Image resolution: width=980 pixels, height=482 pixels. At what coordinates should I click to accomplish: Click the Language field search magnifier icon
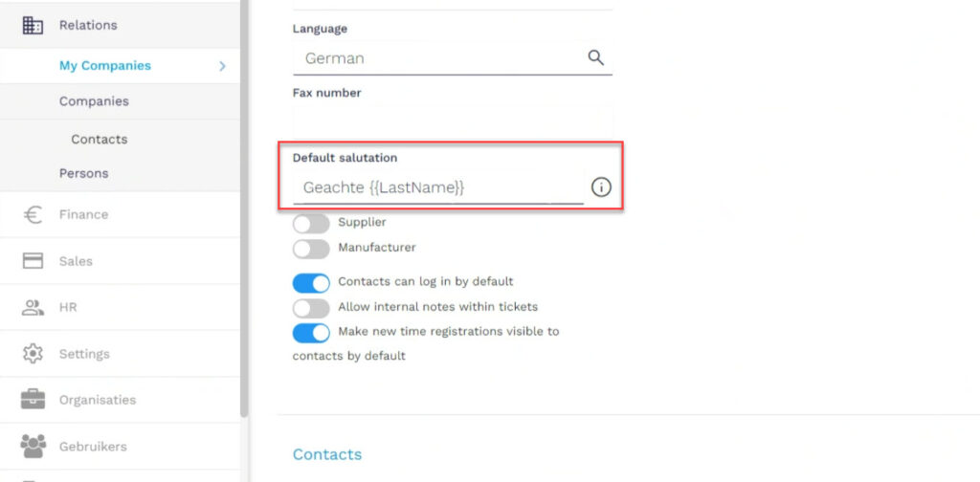click(595, 58)
